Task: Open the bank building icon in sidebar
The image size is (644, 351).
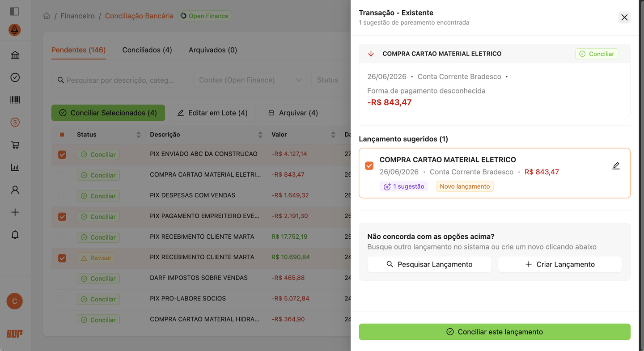Action: [15, 55]
